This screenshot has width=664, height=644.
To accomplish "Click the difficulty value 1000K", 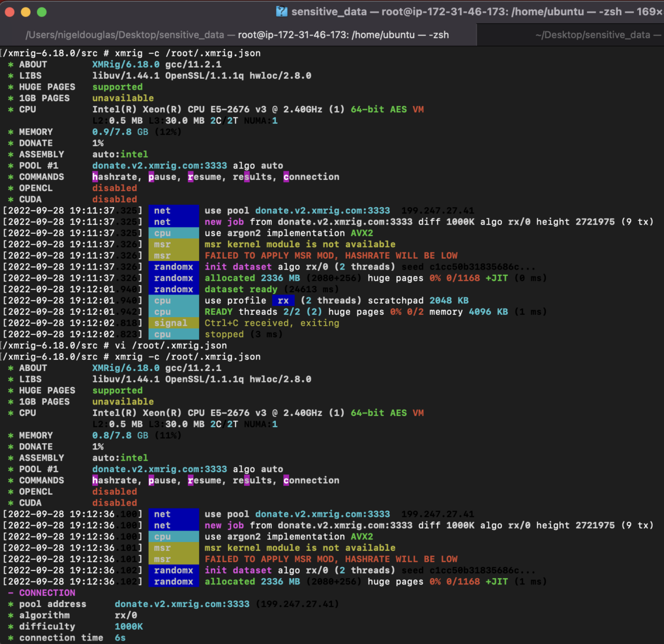I will point(129,626).
